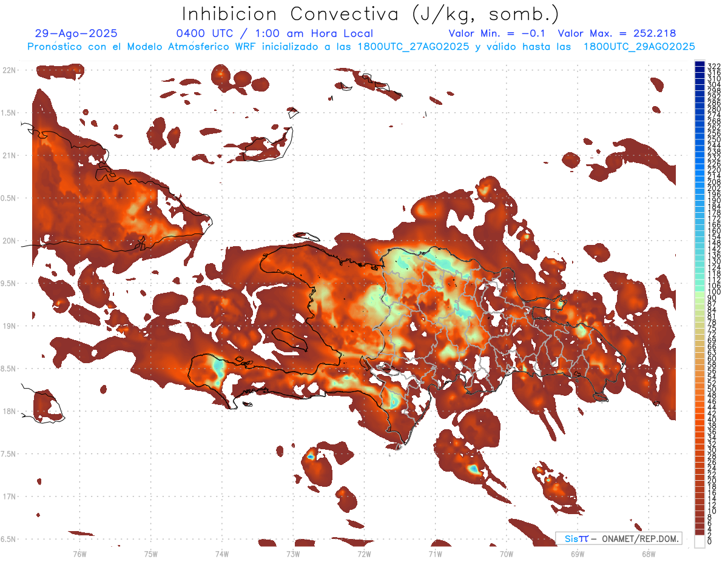Click the "100" value on the color scale

pyautogui.click(x=713, y=292)
